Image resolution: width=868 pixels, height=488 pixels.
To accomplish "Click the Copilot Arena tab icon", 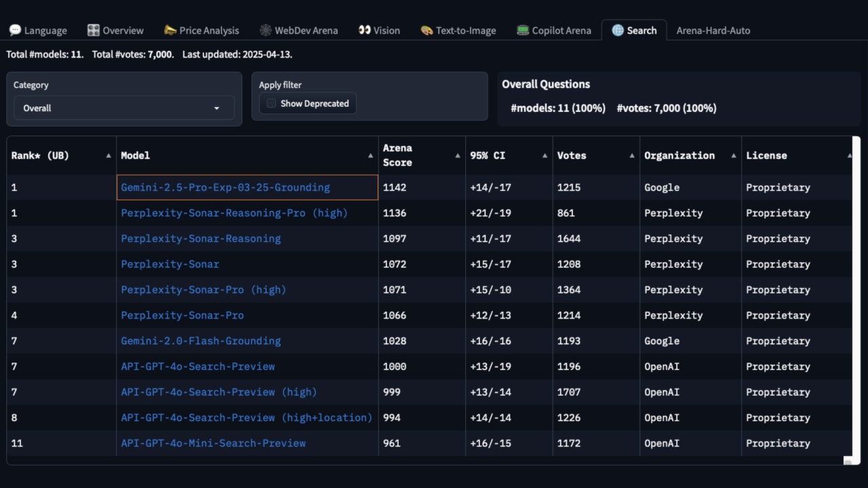I will (x=523, y=30).
